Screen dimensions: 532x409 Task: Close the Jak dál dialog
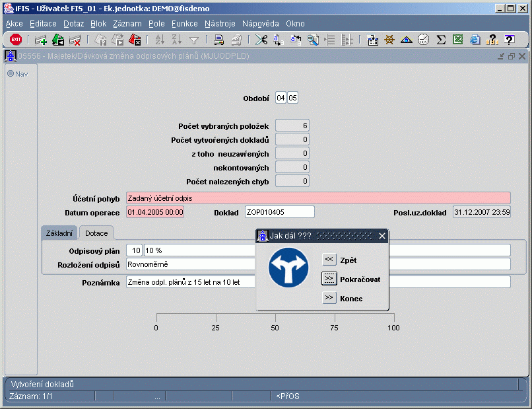coord(382,236)
